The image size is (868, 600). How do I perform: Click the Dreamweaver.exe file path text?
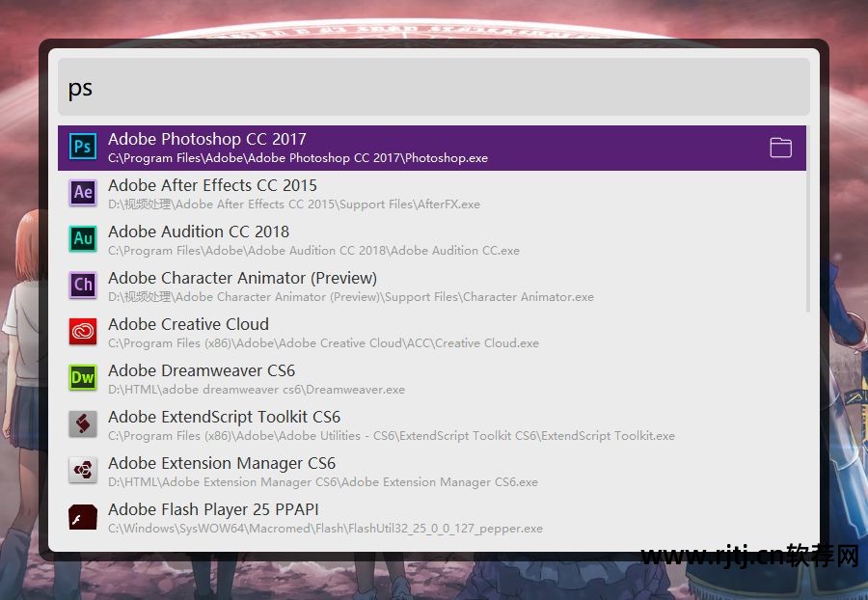257,390
